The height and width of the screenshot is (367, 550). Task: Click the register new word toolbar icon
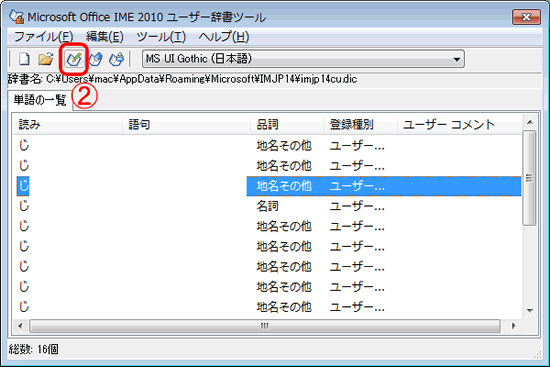point(74,59)
